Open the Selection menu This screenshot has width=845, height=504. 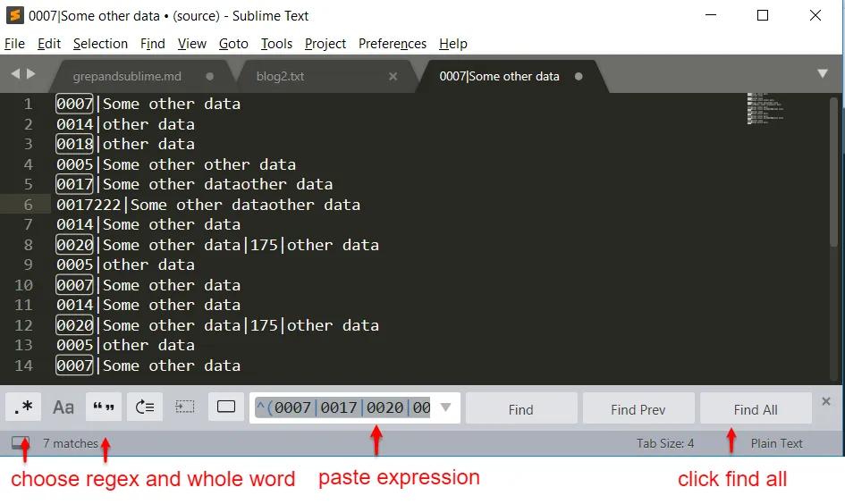100,44
